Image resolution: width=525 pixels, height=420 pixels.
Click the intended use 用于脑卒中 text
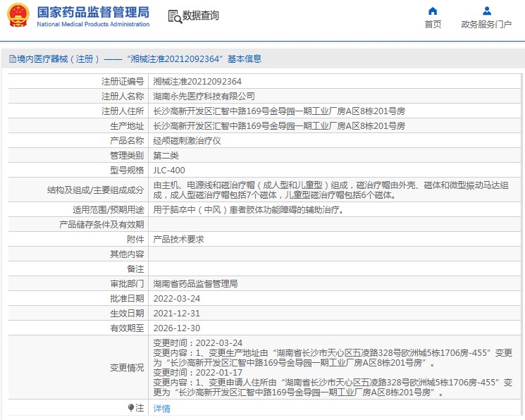click(x=249, y=210)
